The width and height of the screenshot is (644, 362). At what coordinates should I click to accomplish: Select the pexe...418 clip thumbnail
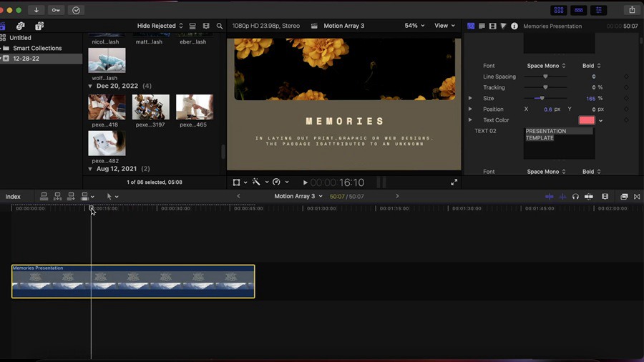point(107,107)
